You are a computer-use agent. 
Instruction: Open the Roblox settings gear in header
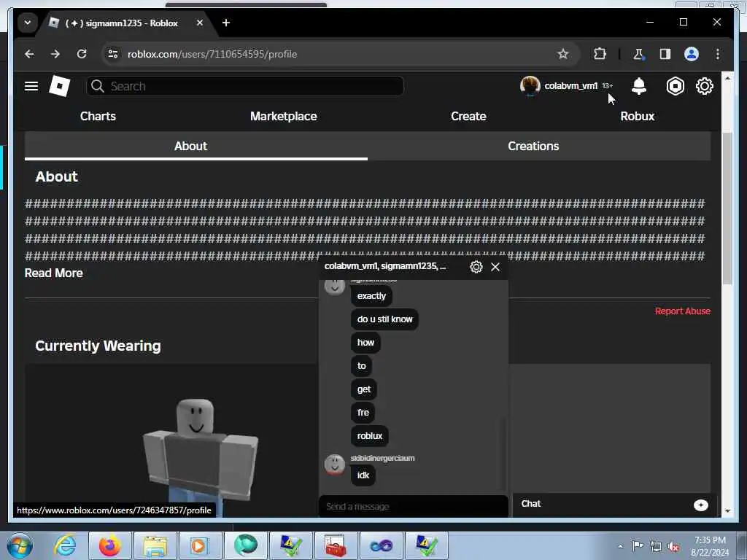point(704,86)
